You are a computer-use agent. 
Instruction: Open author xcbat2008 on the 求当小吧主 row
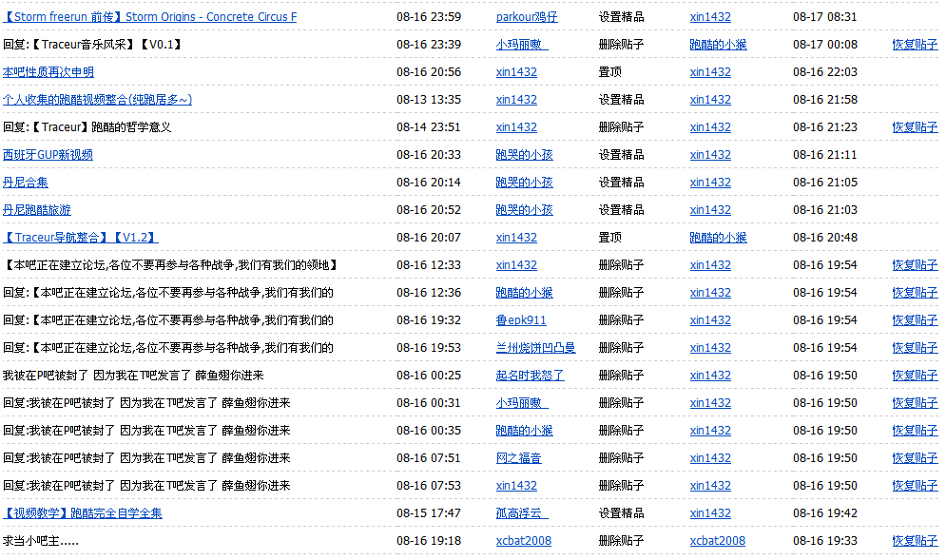pyautogui.click(x=524, y=541)
